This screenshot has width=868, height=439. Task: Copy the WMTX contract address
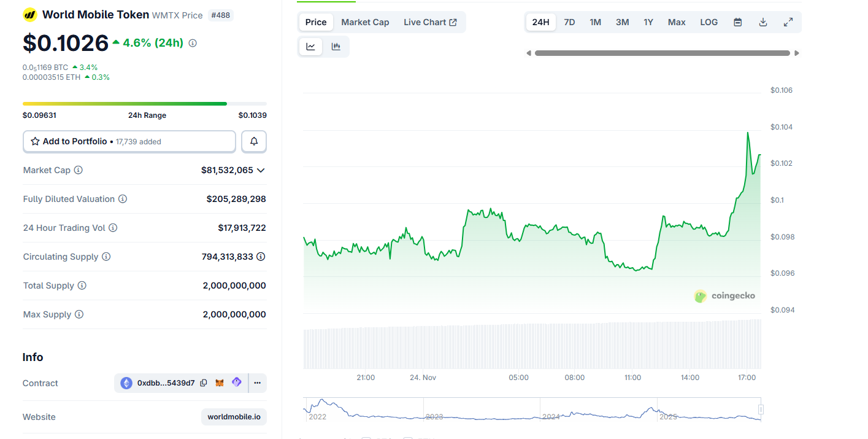(203, 383)
